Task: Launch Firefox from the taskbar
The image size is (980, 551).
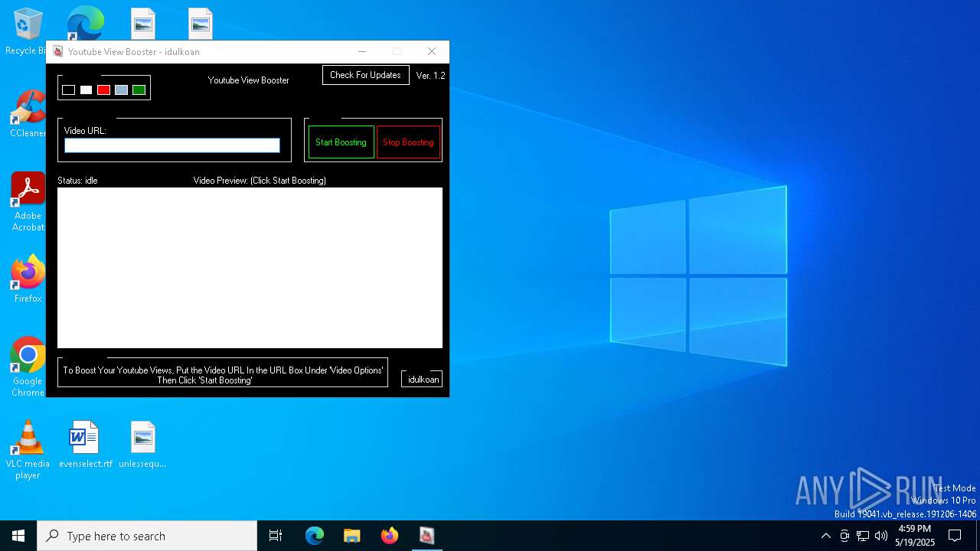Action: pyautogui.click(x=389, y=536)
